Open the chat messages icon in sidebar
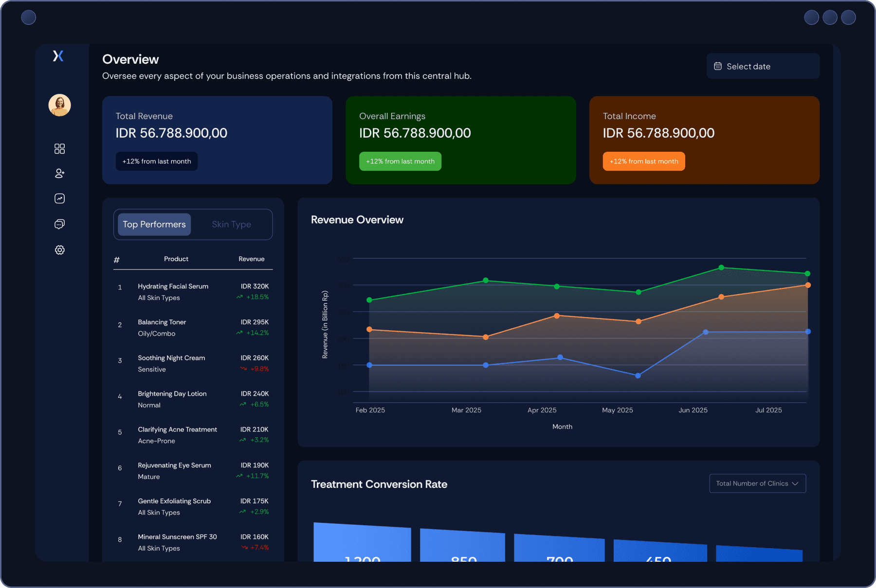Image resolution: width=876 pixels, height=588 pixels. click(x=59, y=224)
